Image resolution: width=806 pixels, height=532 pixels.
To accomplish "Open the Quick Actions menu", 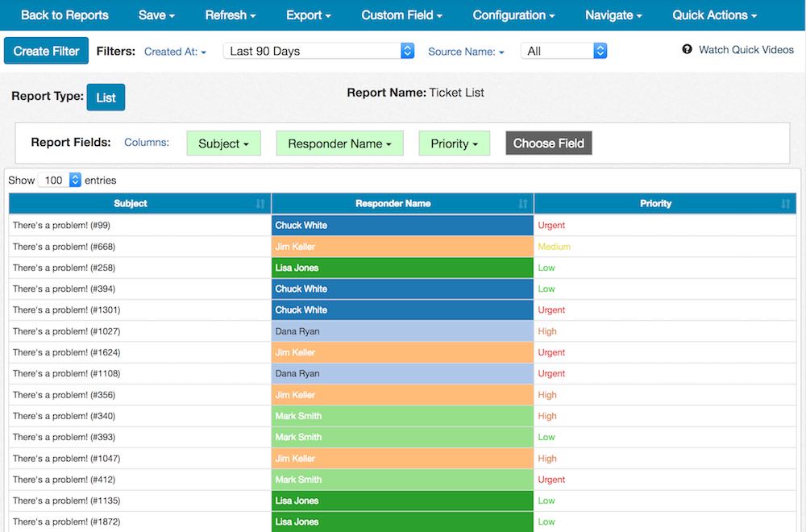I will [714, 15].
